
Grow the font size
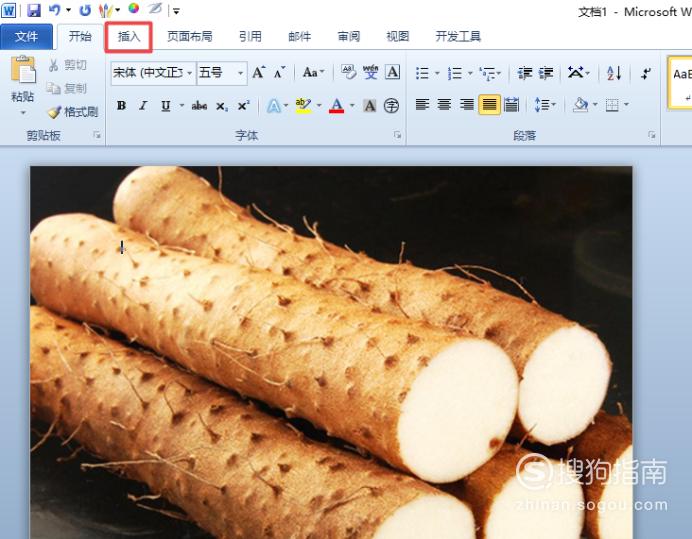259,72
